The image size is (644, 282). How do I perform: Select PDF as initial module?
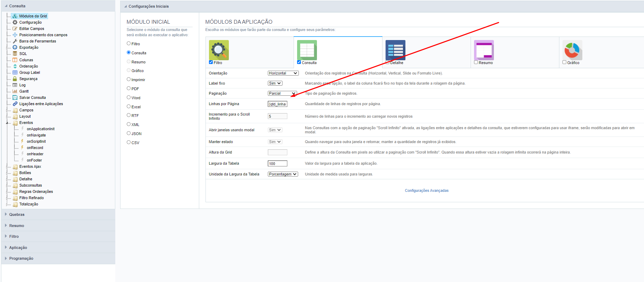[129, 88]
